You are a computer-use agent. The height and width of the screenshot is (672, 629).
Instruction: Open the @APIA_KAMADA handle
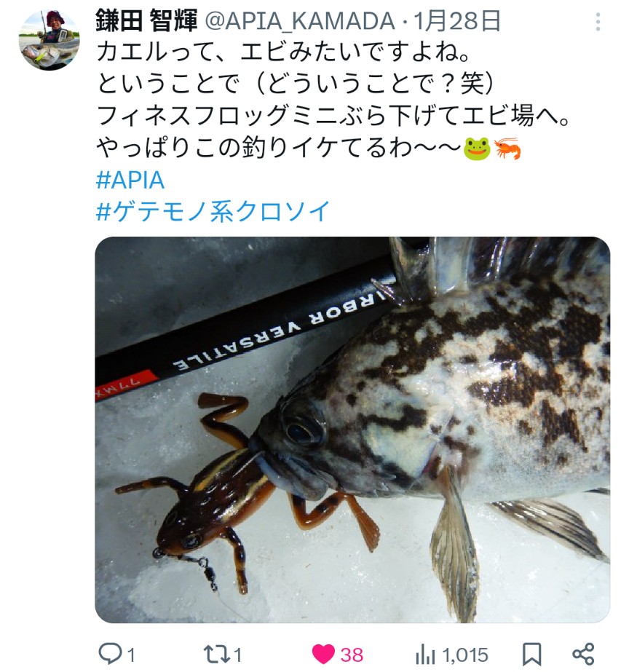pyautogui.click(x=300, y=21)
